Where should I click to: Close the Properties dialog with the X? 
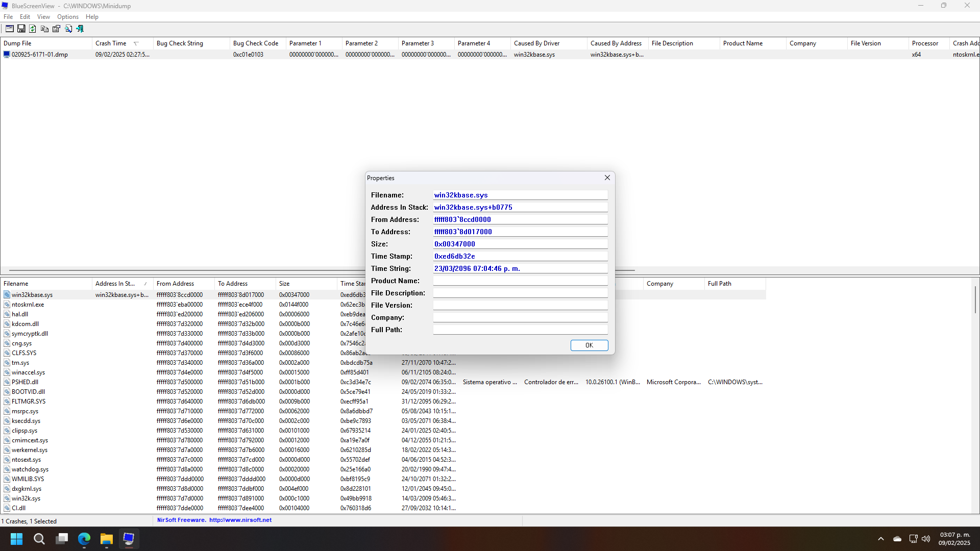tap(607, 178)
